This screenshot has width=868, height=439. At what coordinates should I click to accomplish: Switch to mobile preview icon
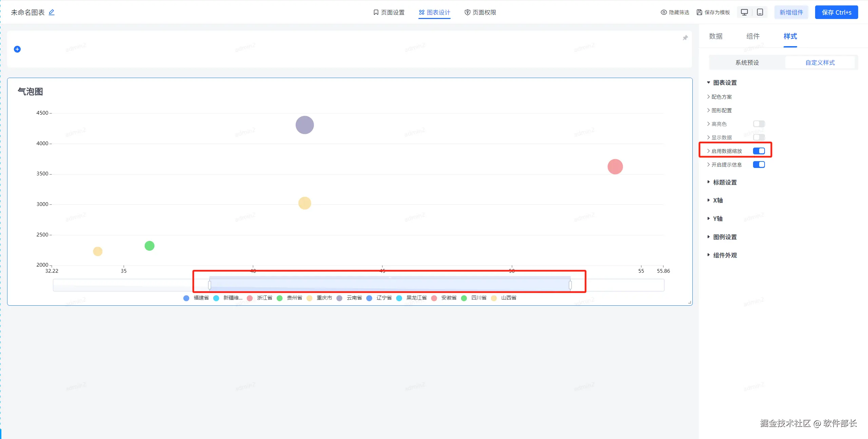pos(760,12)
